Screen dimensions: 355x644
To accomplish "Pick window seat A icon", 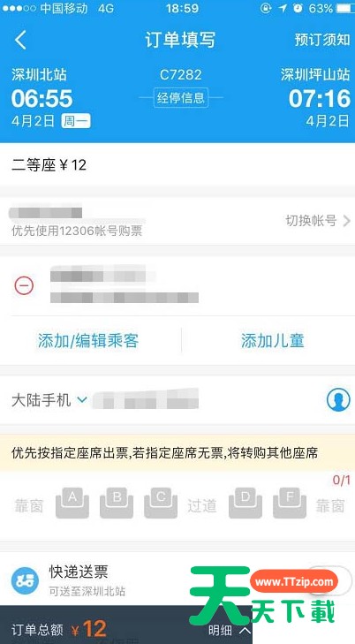I will point(72,503).
